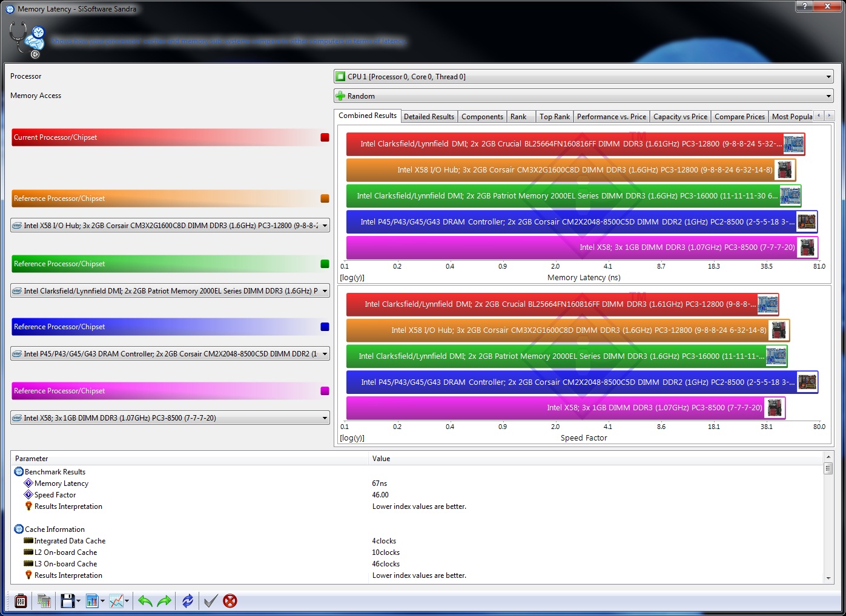
Task: Click magenta X58 bar's thumbnail in Speed Factor chart
Action: 775,408
